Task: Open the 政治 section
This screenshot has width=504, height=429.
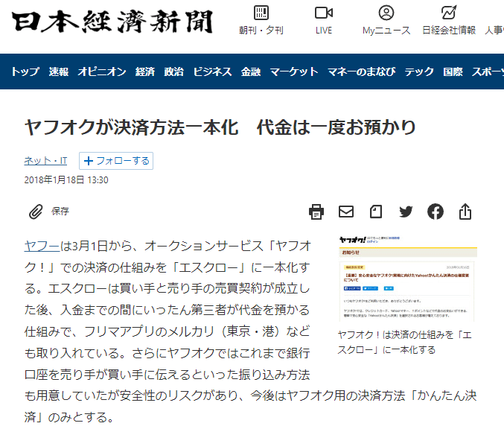Action: [x=174, y=71]
